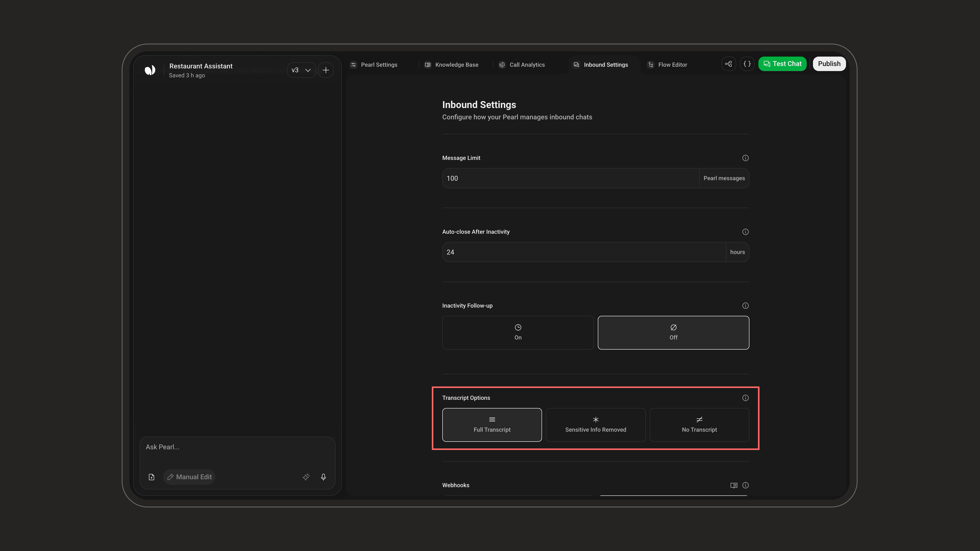Open the v3 version dropdown
Screen dimensions: 980x551
point(301,70)
